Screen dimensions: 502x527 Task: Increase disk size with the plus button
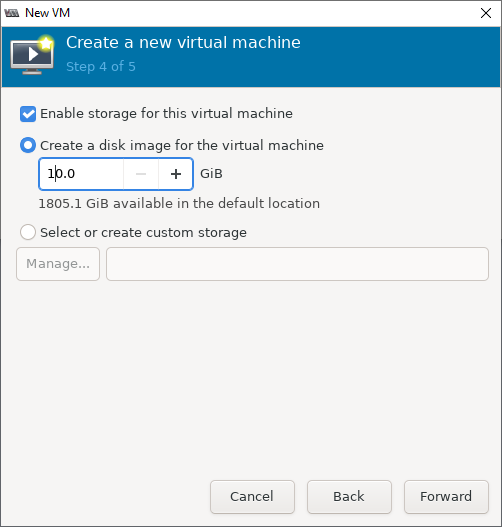click(176, 174)
